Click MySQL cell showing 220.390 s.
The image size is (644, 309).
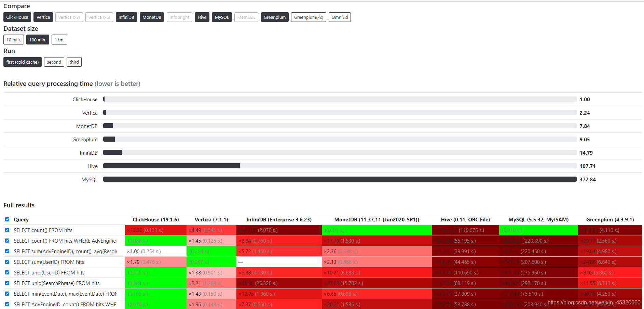pos(538,241)
